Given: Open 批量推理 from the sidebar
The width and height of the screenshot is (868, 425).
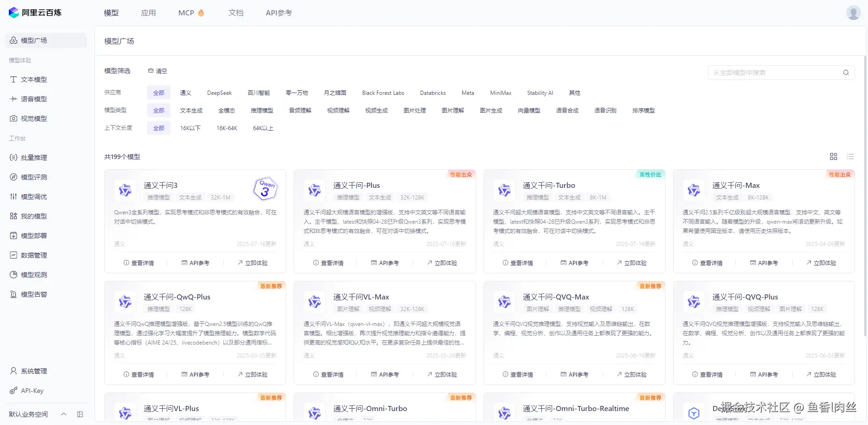Looking at the screenshot, I should (x=33, y=157).
